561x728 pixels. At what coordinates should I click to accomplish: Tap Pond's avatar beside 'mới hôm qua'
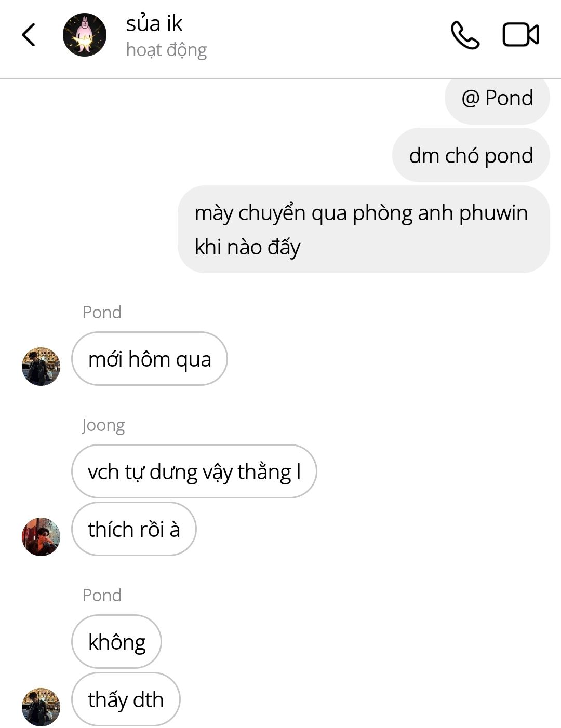41,367
